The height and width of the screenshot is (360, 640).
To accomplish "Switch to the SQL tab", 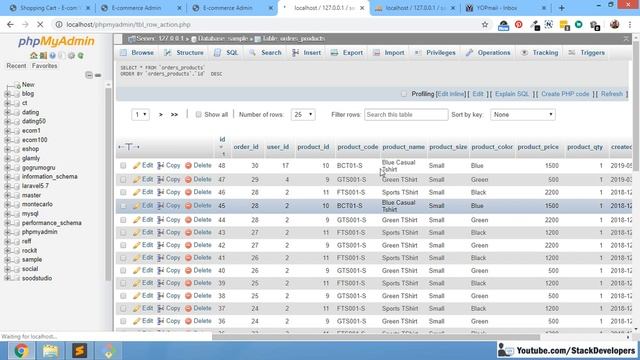I will [x=227, y=53].
